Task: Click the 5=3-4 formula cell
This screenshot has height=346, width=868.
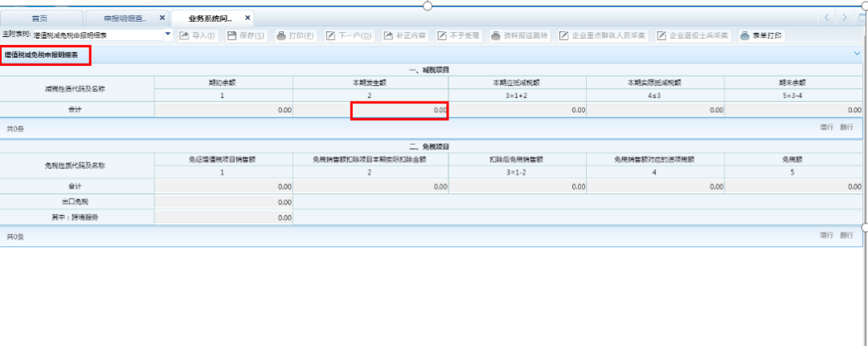Action: [x=793, y=96]
